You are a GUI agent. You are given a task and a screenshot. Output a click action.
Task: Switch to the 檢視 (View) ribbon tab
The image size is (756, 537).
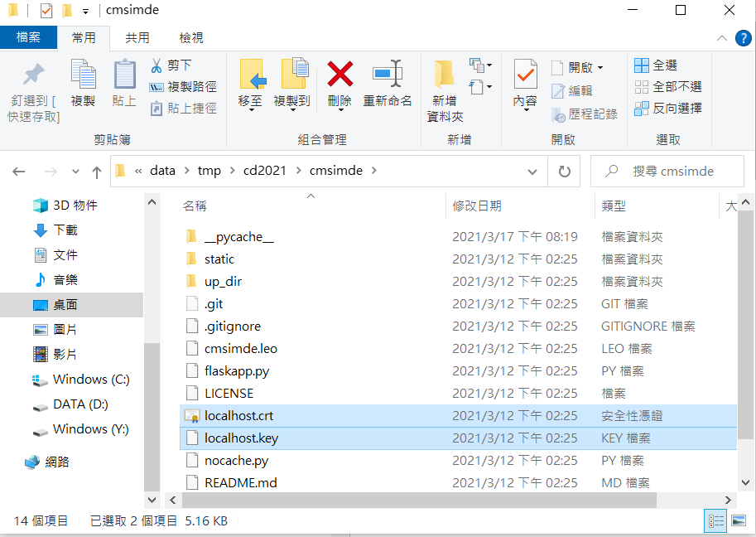tap(191, 38)
